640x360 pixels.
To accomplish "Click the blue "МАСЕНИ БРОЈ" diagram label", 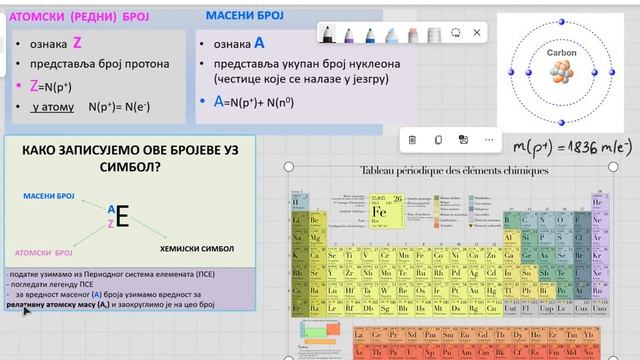I will pyautogui.click(x=49, y=196).
